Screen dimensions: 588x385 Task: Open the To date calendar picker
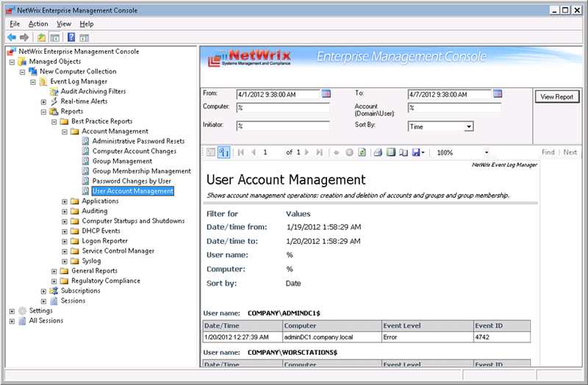click(498, 93)
